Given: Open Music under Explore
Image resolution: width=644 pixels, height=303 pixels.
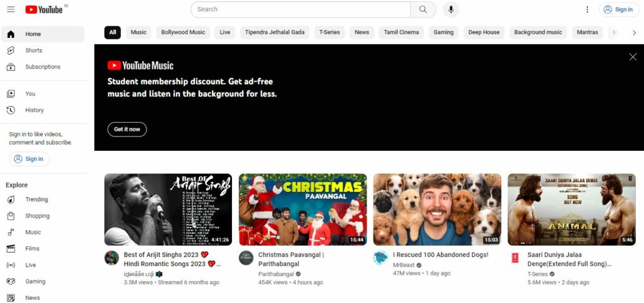Looking at the screenshot, I should point(43,233).
